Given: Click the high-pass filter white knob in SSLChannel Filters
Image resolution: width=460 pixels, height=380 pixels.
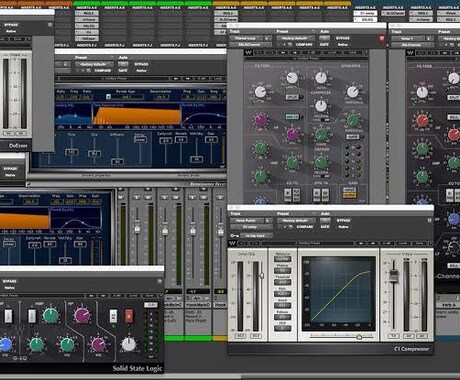Looking at the screenshot, I should pos(260,92).
